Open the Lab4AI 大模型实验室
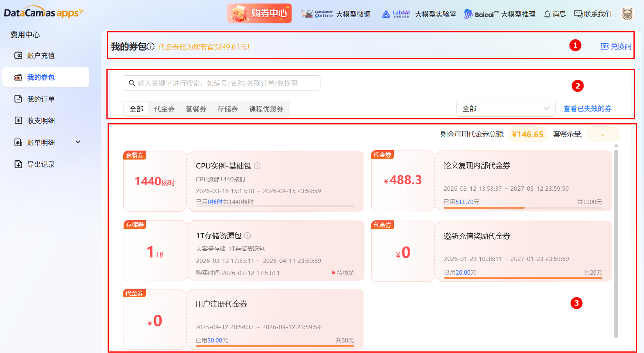The image size is (644, 353). pos(421,14)
